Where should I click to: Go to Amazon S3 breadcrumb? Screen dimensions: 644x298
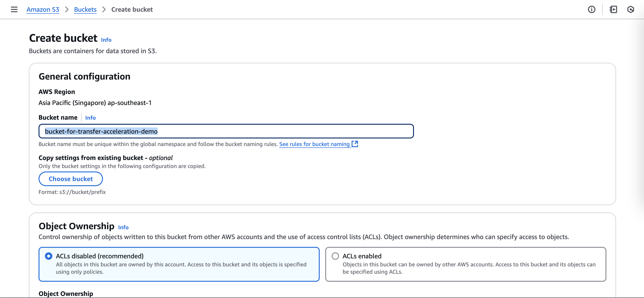pyautogui.click(x=43, y=9)
